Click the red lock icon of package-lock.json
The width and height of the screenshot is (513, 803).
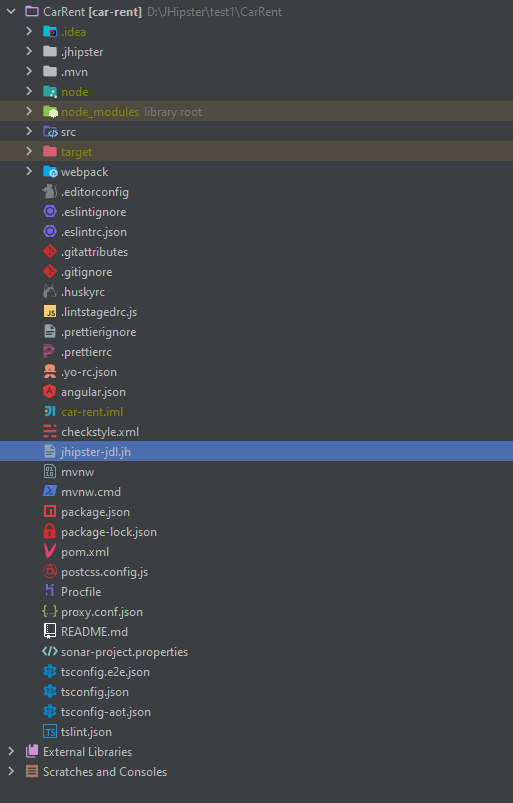click(x=50, y=532)
